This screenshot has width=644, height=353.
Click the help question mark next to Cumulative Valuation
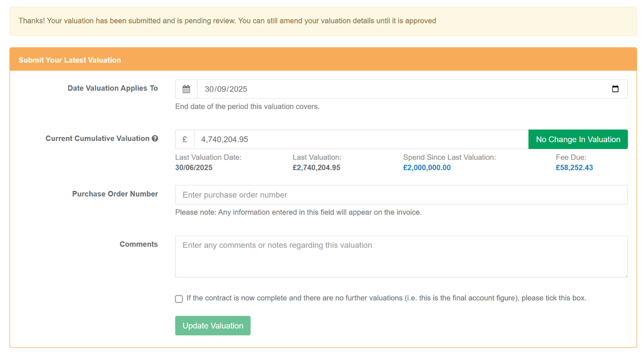(x=155, y=138)
